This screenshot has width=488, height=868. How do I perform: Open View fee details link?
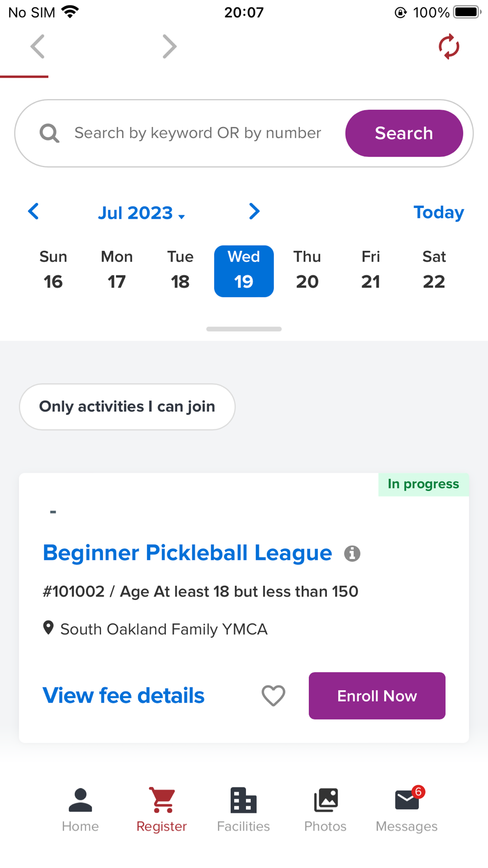pyautogui.click(x=123, y=696)
